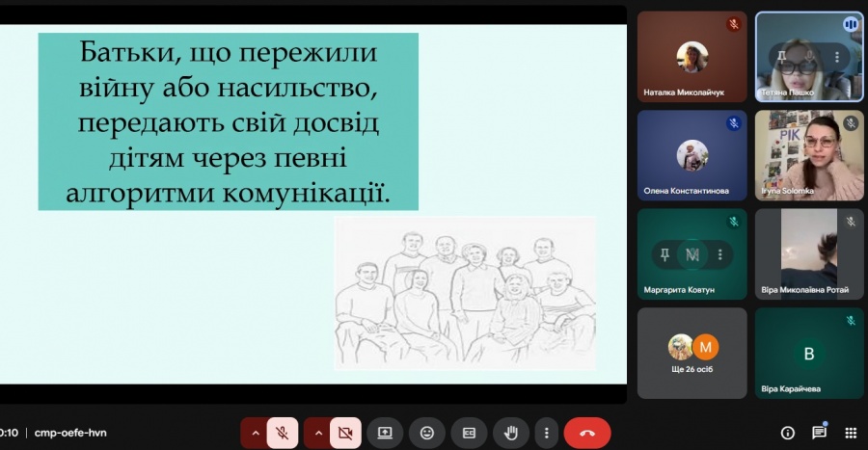This screenshot has height=450, width=868.
Task: Toggle closed captions
Action: (x=470, y=433)
